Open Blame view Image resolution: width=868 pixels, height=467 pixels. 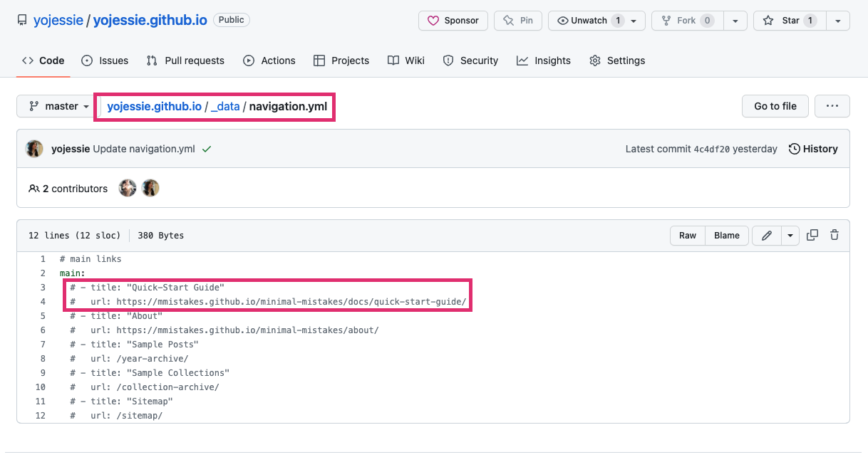tap(727, 236)
